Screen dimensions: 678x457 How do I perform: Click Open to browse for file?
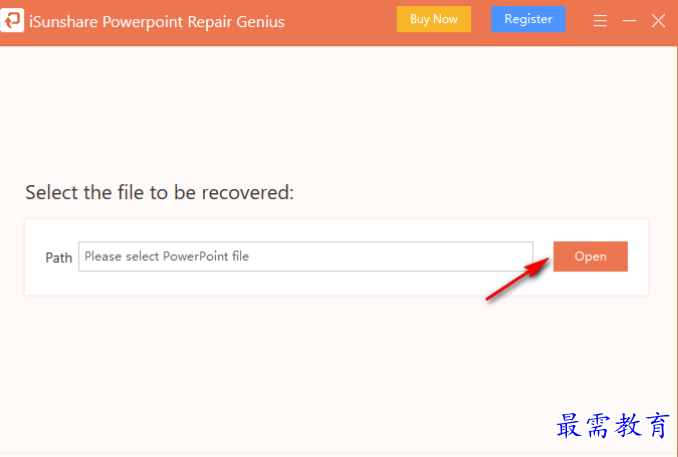pos(590,256)
